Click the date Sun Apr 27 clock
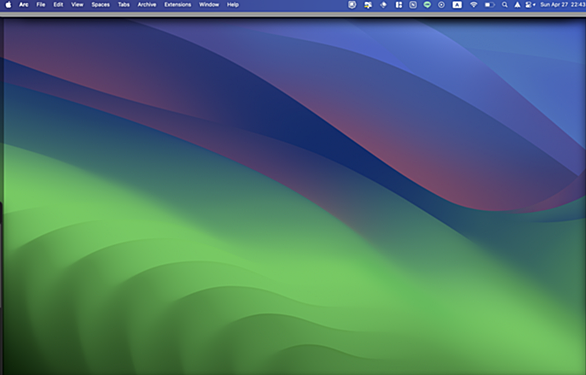This screenshot has height=375, width=586. (x=563, y=5)
